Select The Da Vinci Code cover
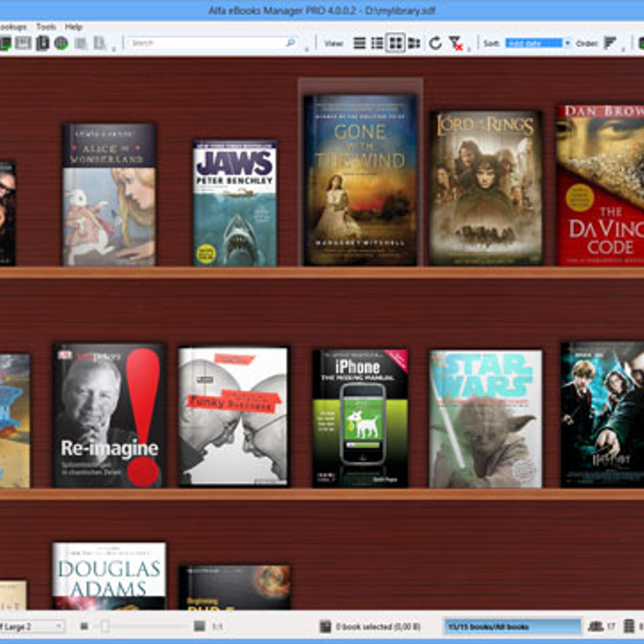The image size is (644, 644). pos(601,185)
